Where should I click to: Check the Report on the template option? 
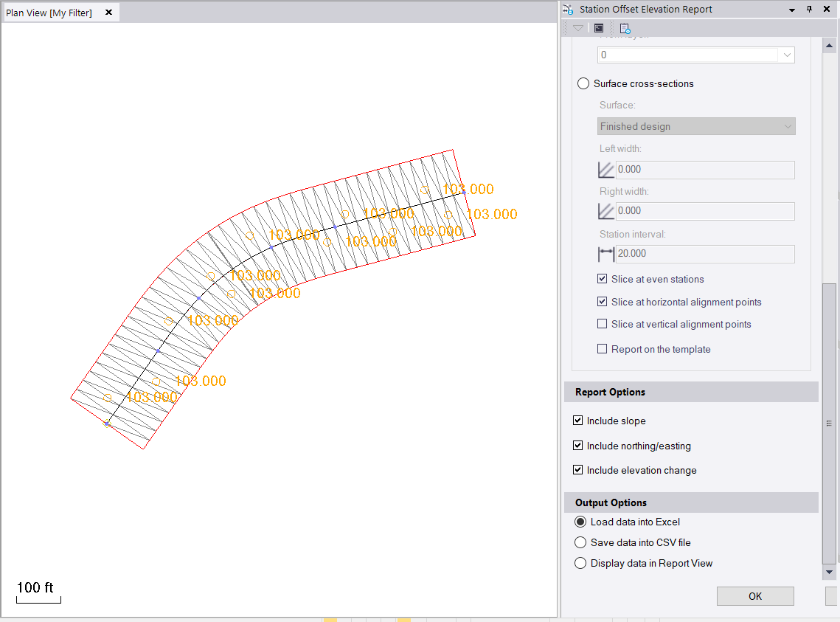pos(601,348)
